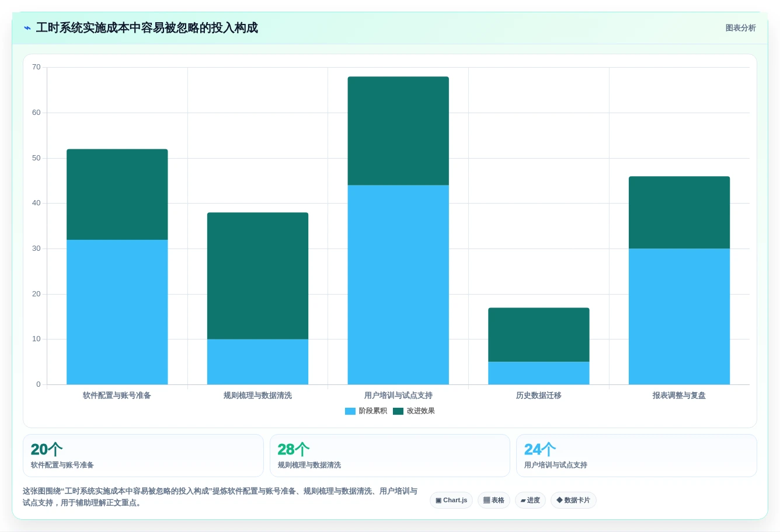This screenshot has height=532, width=780.
Task: Open the 20个 软件配置与账号准备 card
Action: point(143,456)
